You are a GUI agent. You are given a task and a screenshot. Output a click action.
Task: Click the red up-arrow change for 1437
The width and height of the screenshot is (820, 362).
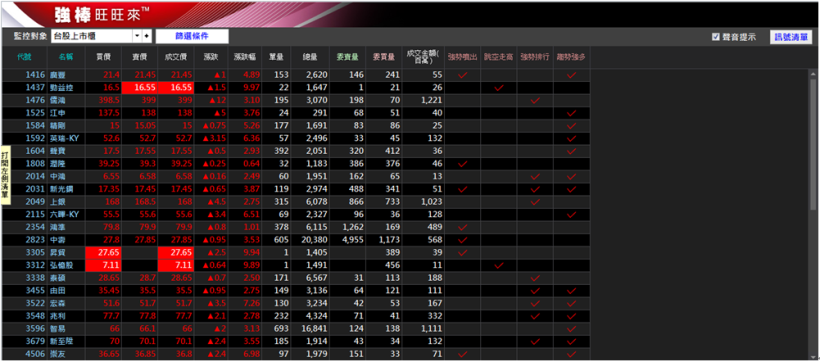coord(217,88)
